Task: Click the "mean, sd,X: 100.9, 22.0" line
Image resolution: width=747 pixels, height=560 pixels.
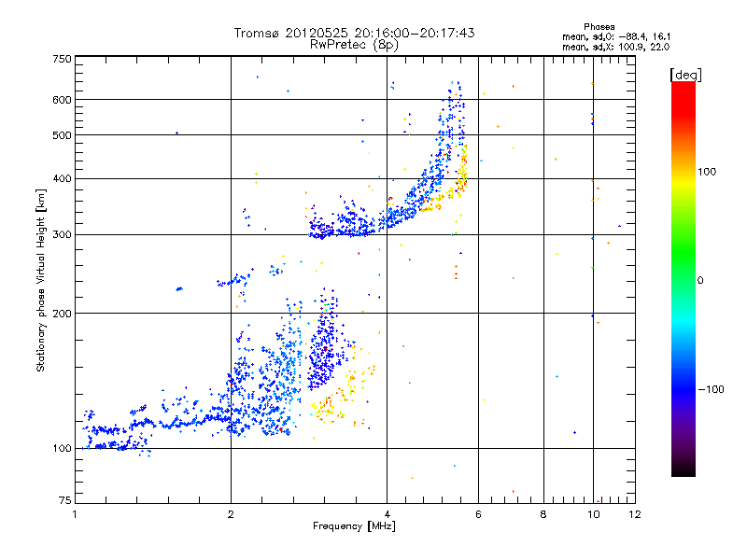Action: (615, 47)
